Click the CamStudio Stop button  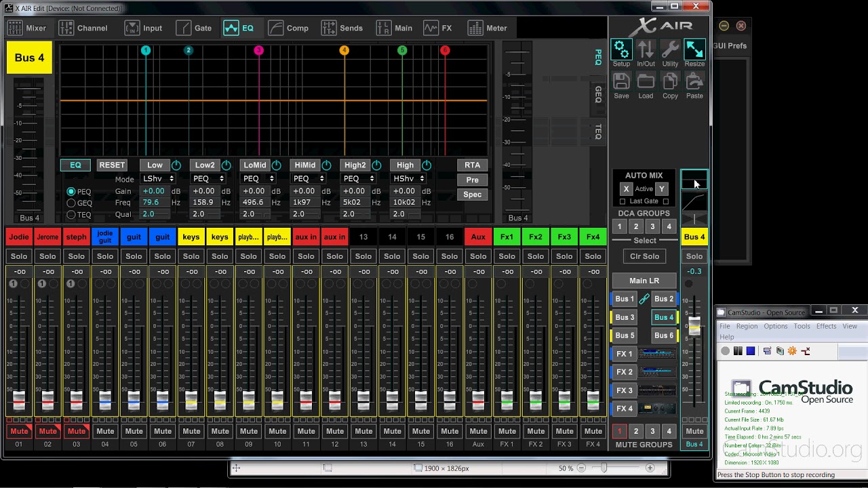tap(751, 351)
